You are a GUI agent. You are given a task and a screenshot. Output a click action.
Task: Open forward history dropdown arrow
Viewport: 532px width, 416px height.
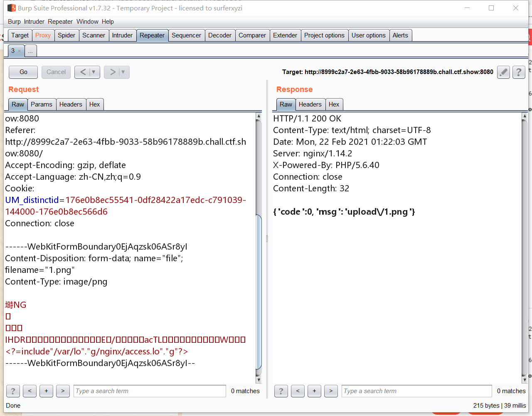123,72
